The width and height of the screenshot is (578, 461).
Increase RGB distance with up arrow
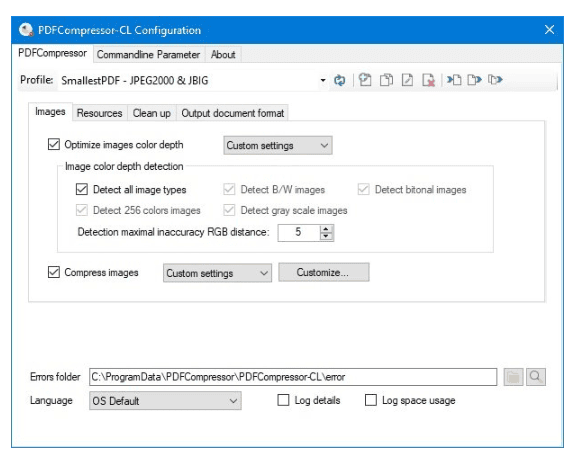point(326,229)
